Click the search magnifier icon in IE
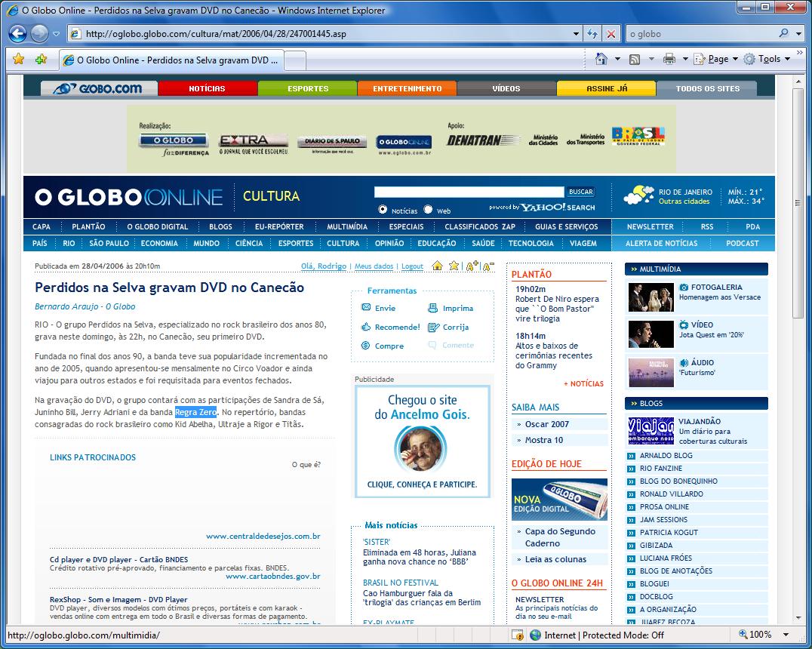812x649 pixels. [783, 33]
